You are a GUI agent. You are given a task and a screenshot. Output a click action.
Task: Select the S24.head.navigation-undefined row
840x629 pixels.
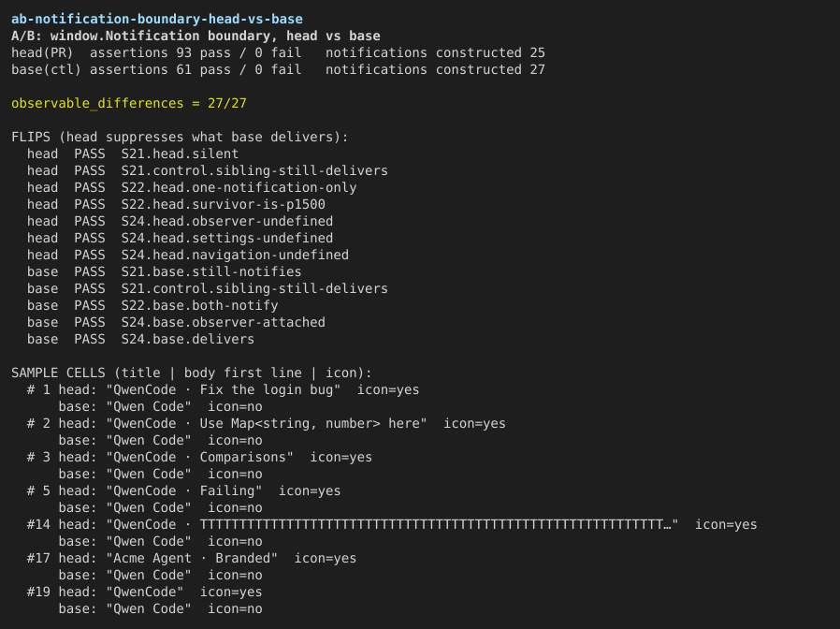pos(188,256)
